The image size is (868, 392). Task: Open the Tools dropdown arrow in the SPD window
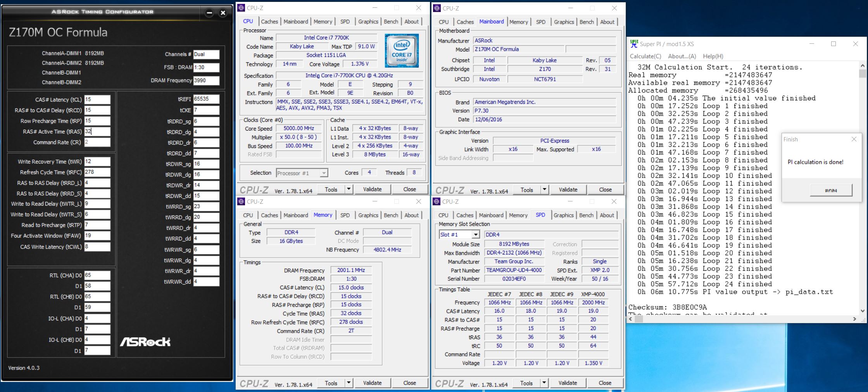[x=544, y=383]
